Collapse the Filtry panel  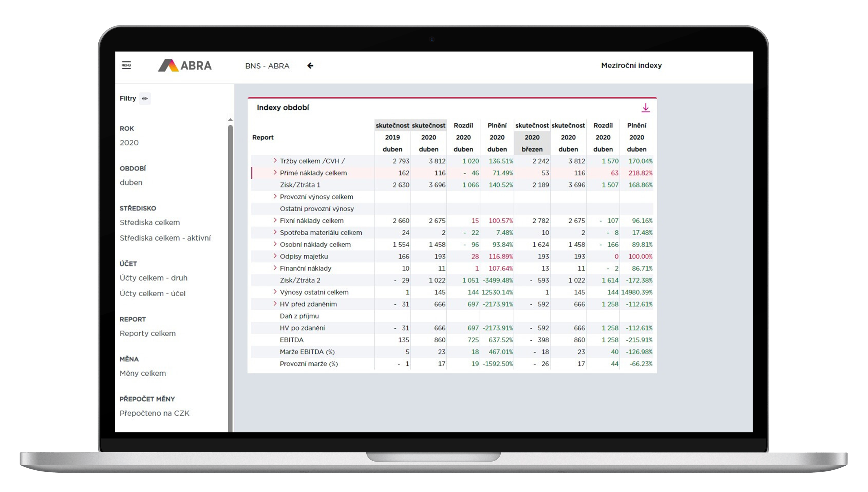click(145, 98)
